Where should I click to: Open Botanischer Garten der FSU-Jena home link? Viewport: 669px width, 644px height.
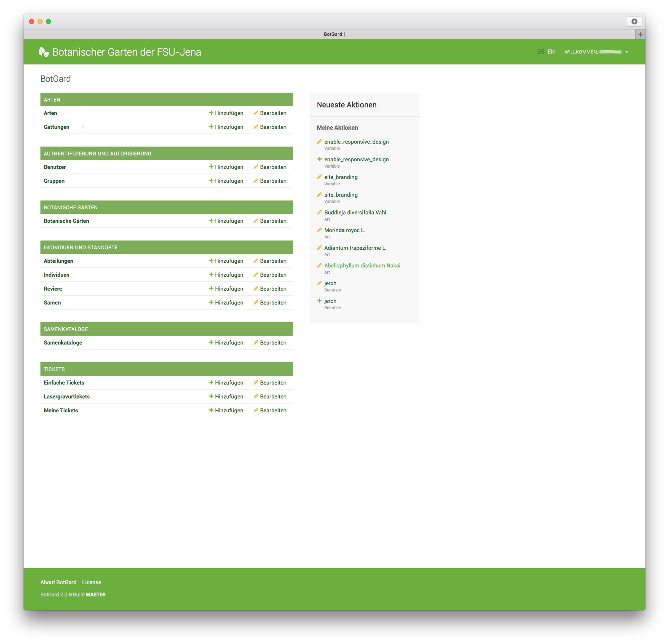[126, 52]
